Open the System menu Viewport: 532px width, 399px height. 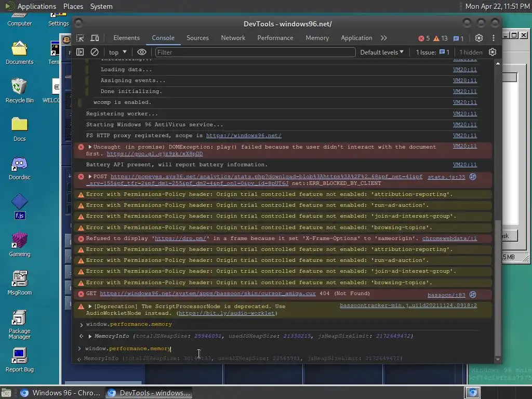point(101,6)
